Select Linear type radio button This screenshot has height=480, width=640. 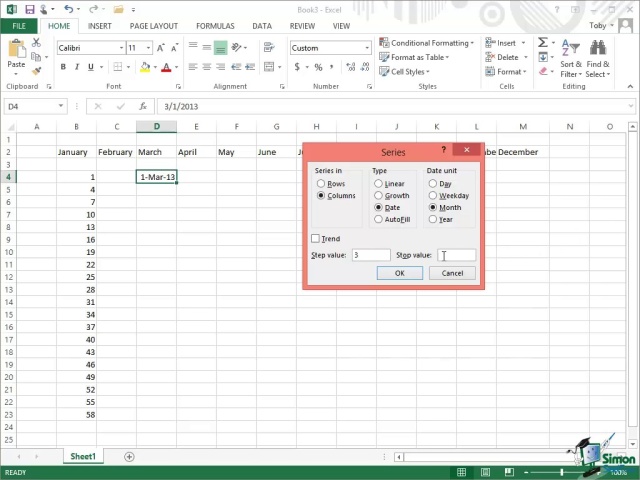[378, 184]
